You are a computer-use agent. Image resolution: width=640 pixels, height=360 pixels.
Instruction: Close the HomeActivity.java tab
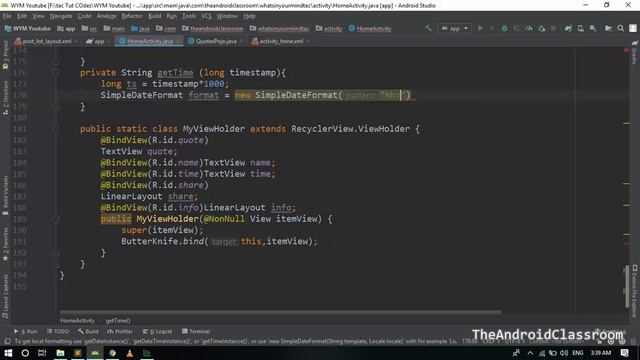click(179, 41)
